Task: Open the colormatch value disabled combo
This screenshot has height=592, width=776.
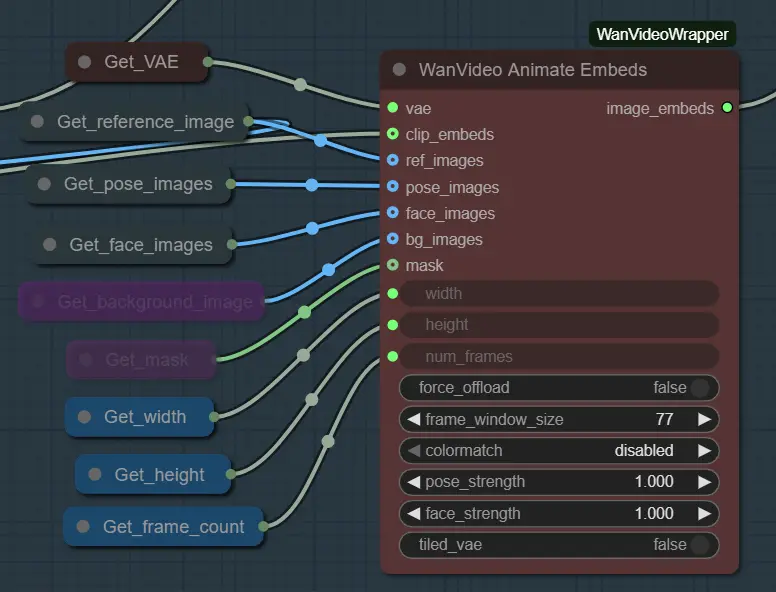Action: point(640,451)
